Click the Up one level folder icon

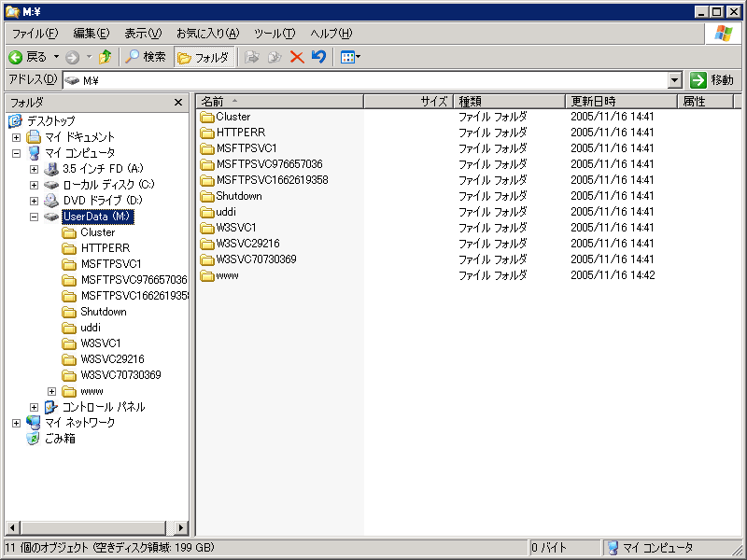pos(105,57)
